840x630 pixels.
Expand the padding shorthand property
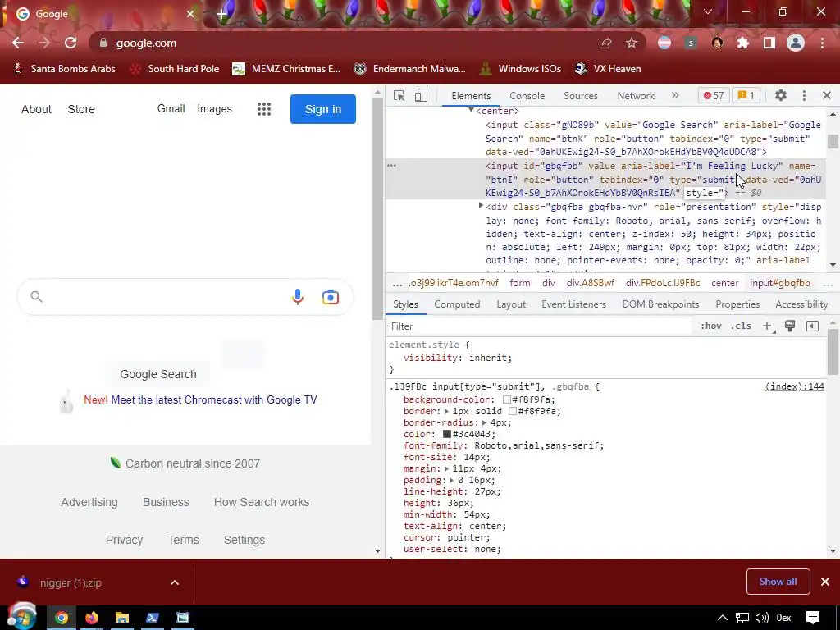point(452,480)
